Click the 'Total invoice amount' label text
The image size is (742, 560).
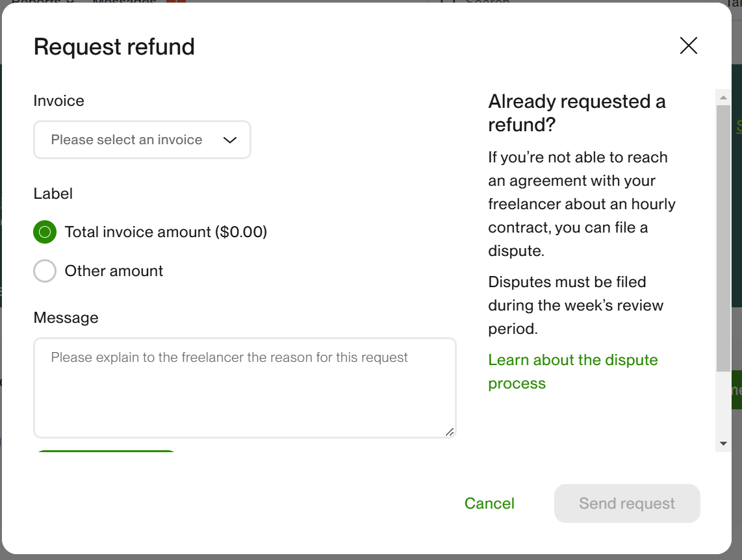click(x=166, y=232)
